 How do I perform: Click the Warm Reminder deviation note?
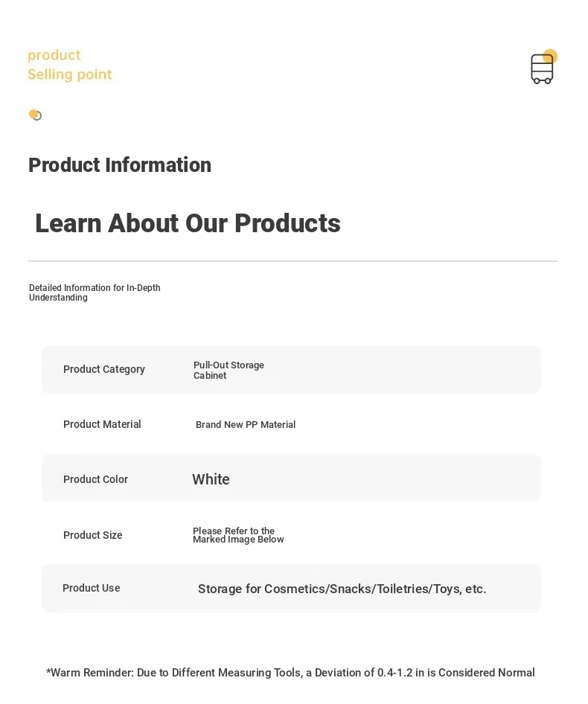coord(290,673)
